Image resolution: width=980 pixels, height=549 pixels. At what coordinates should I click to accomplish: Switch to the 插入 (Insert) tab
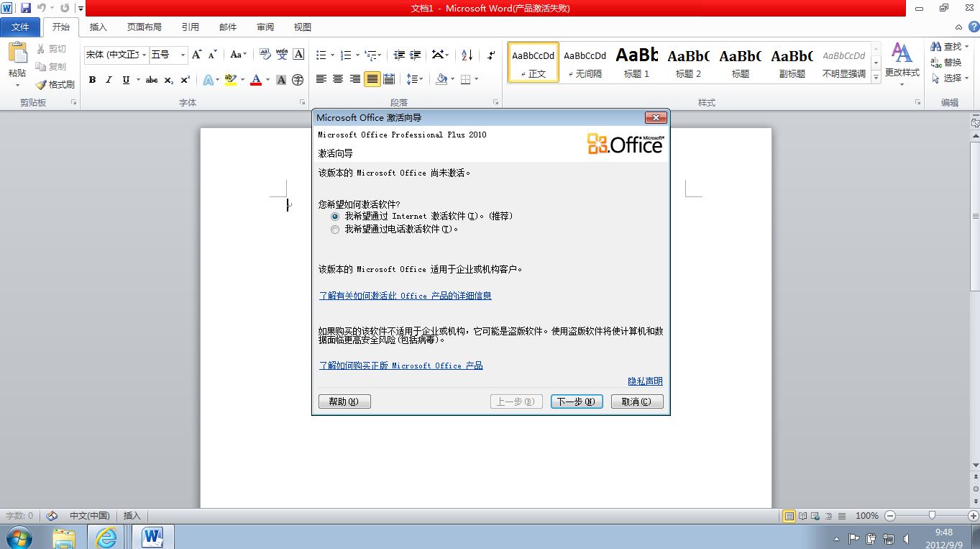click(x=98, y=27)
